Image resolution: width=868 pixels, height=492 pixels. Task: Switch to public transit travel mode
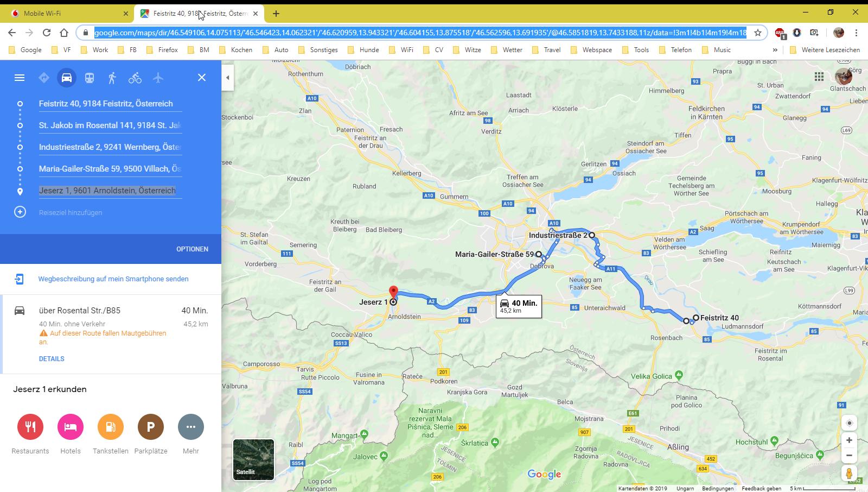pyautogui.click(x=90, y=78)
